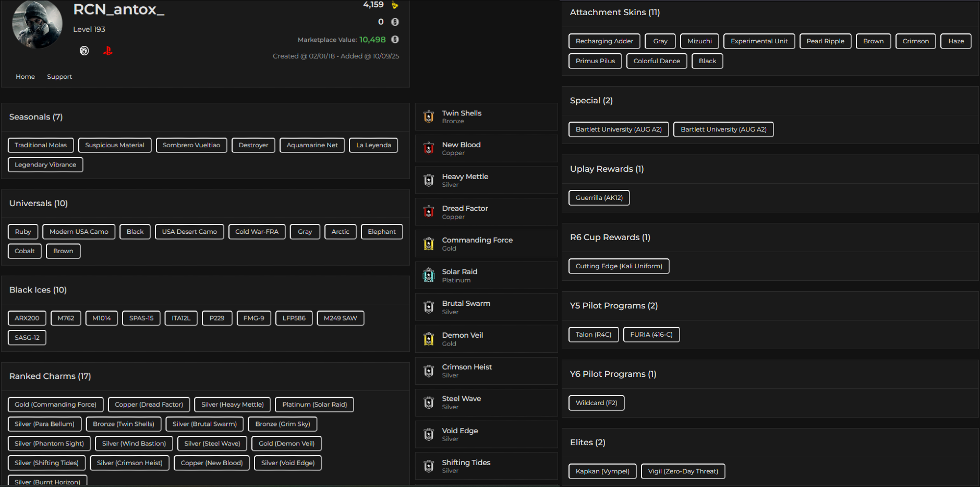Click the Level 193 text
The height and width of the screenshot is (487, 980).
tap(89, 29)
